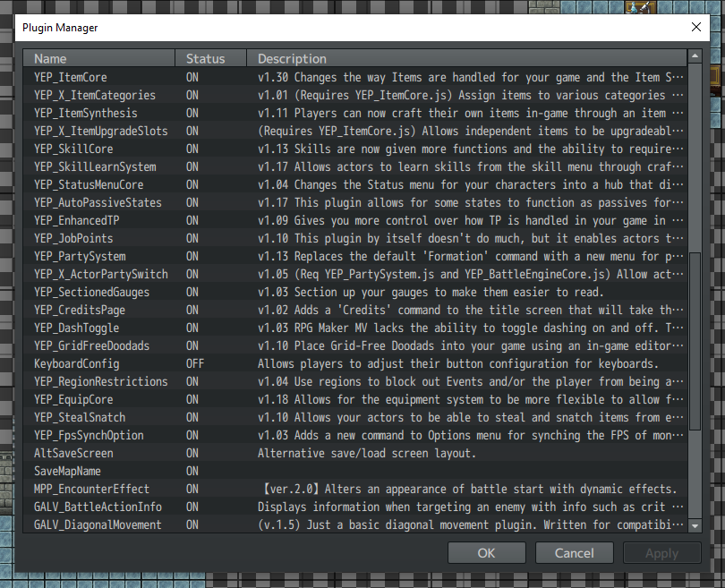
Task: Click the scrollbar up arrow
Action: [695, 56]
